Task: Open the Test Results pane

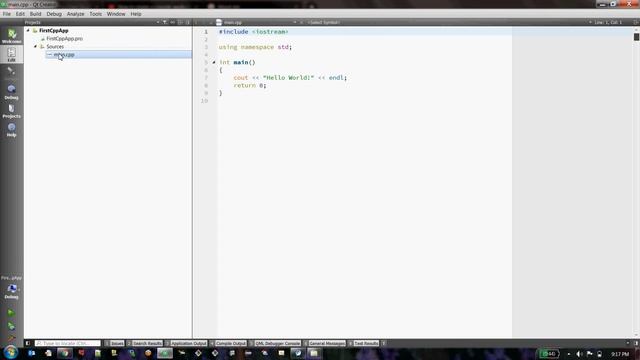Action: coord(364,343)
